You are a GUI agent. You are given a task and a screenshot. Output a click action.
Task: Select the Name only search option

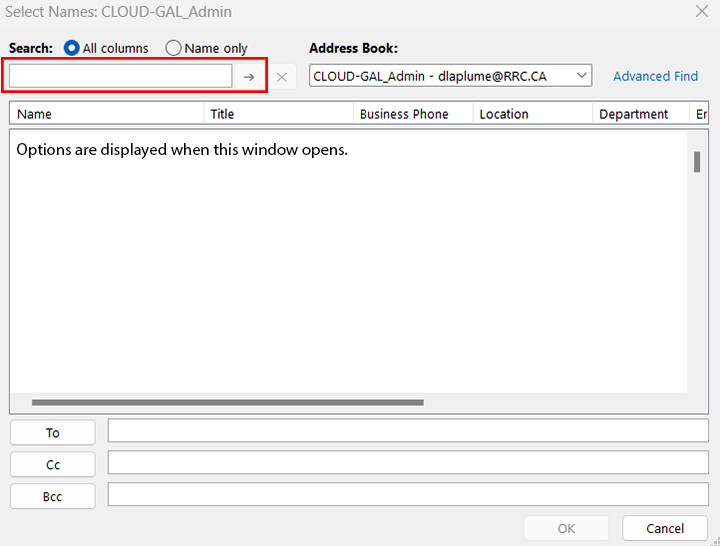(x=174, y=48)
